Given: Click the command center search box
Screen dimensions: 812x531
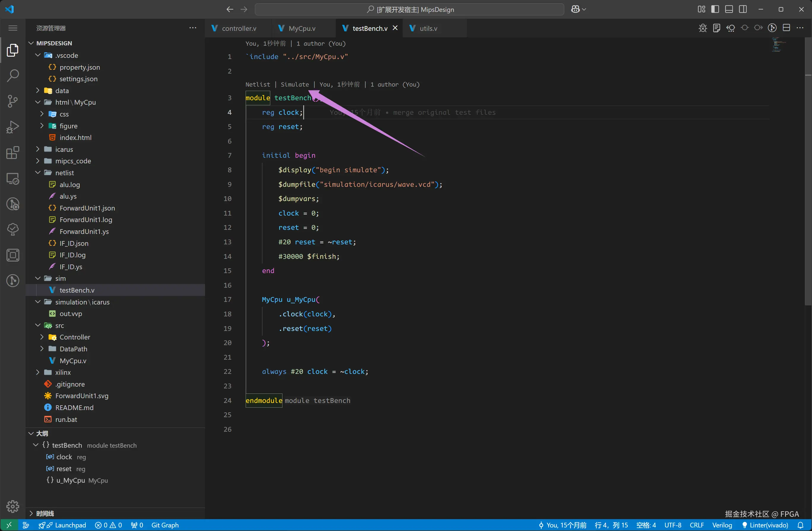Looking at the screenshot, I should (x=409, y=9).
